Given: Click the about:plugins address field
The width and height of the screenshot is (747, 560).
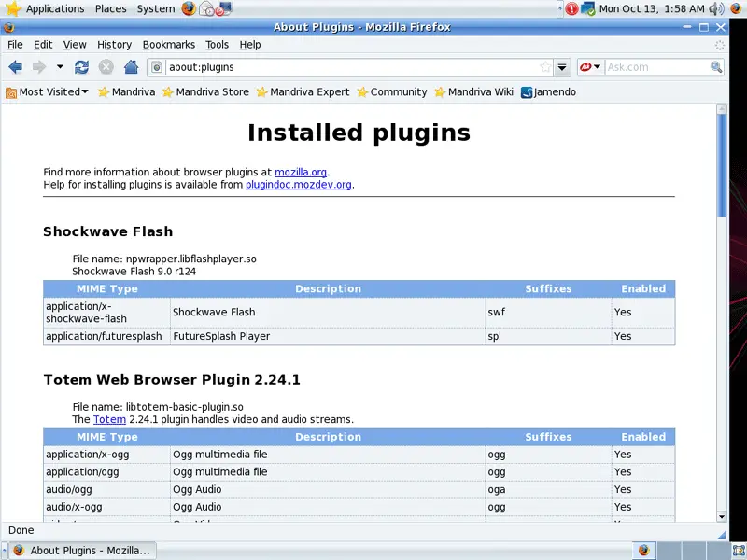Looking at the screenshot, I should (x=353, y=67).
